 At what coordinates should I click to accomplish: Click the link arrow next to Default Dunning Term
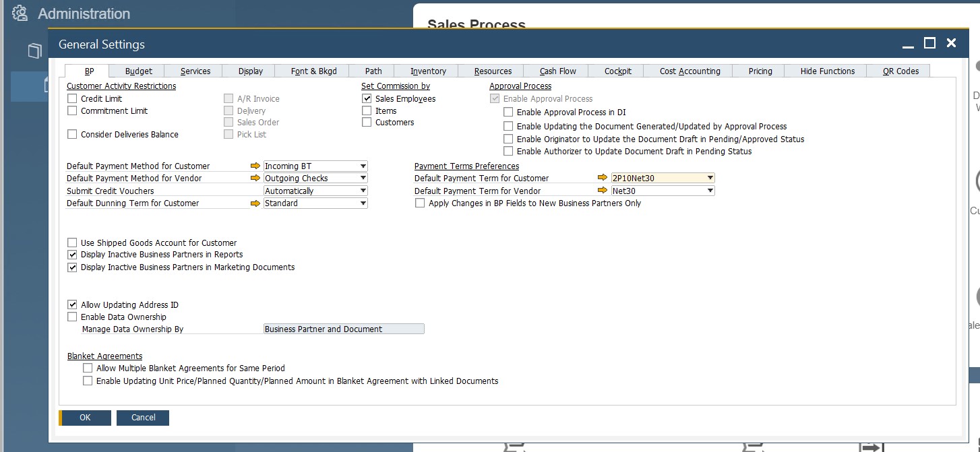click(x=255, y=203)
